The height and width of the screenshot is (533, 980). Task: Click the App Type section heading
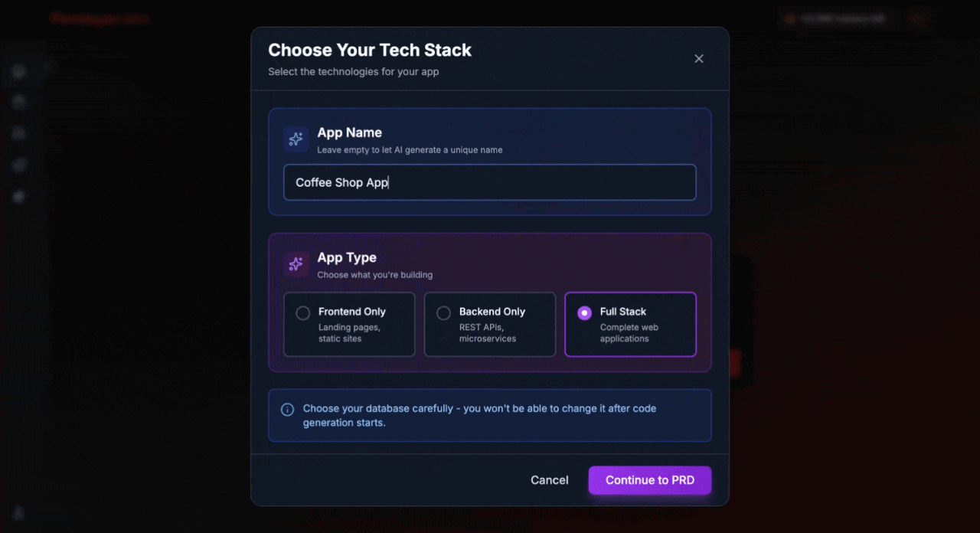(347, 257)
